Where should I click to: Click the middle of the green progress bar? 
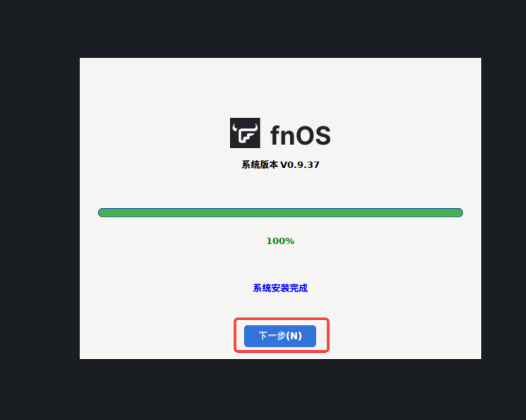point(280,213)
